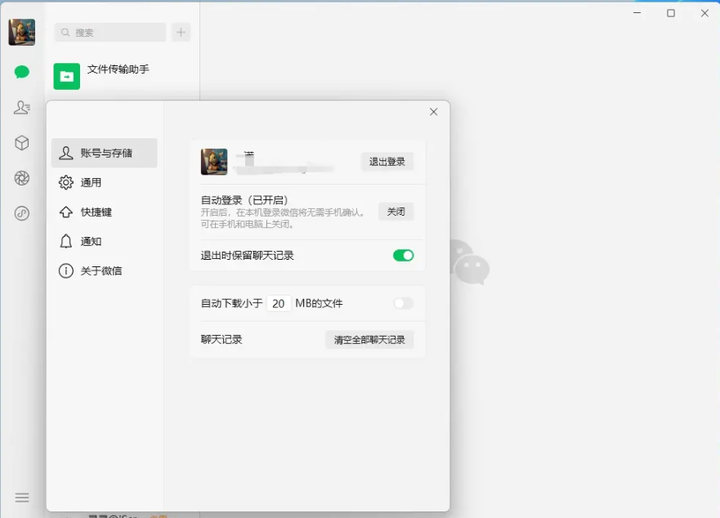The height and width of the screenshot is (518, 720).
Task: Open the Favorites cube icon
Action: (22, 143)
